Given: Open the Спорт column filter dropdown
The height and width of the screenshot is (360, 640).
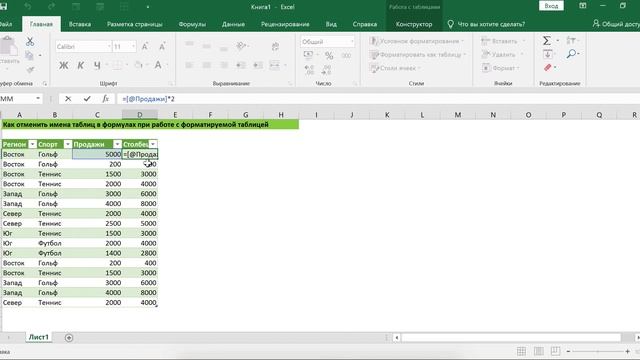Looking at the screenshot, I should (x=68, y=144).
